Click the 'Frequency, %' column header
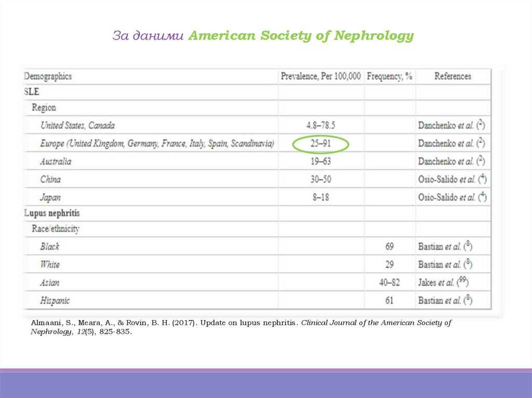Image resolution: width=532 pixels, height=398 pixels. [x=390, y=76]
